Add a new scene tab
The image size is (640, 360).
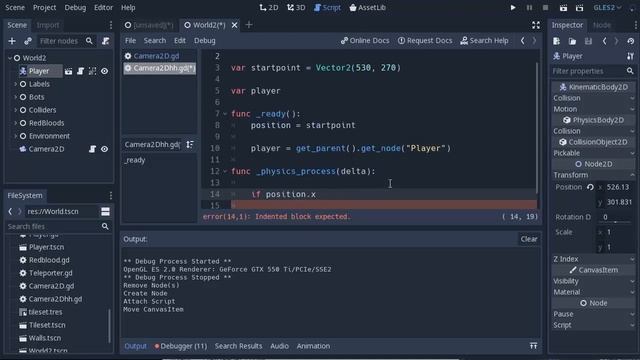coord(249,25)
